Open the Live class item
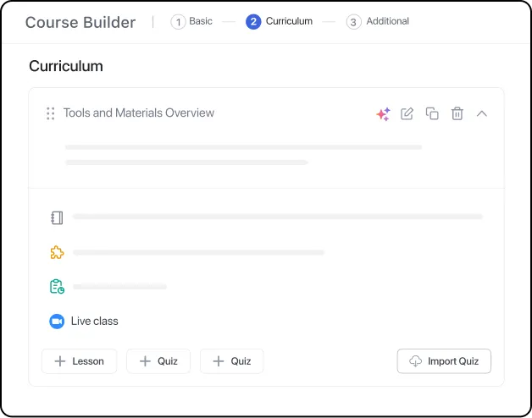The image size is (532, 418). [x=94, y=322]
